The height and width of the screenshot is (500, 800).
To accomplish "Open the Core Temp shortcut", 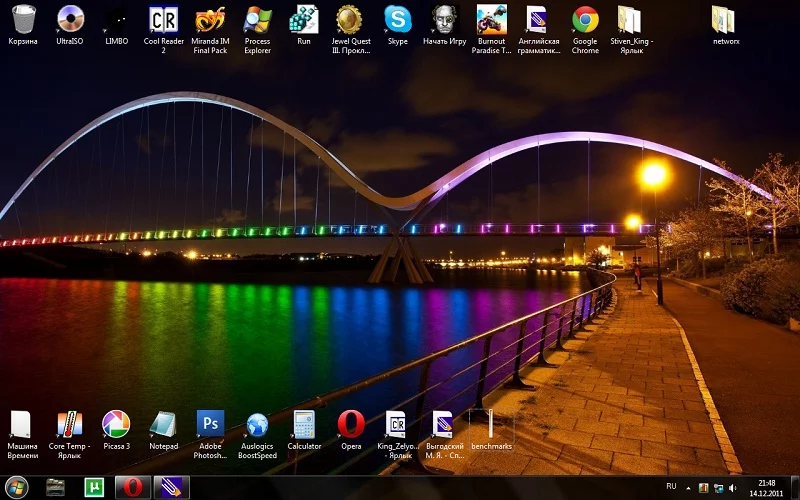I will tap(69, 424).
